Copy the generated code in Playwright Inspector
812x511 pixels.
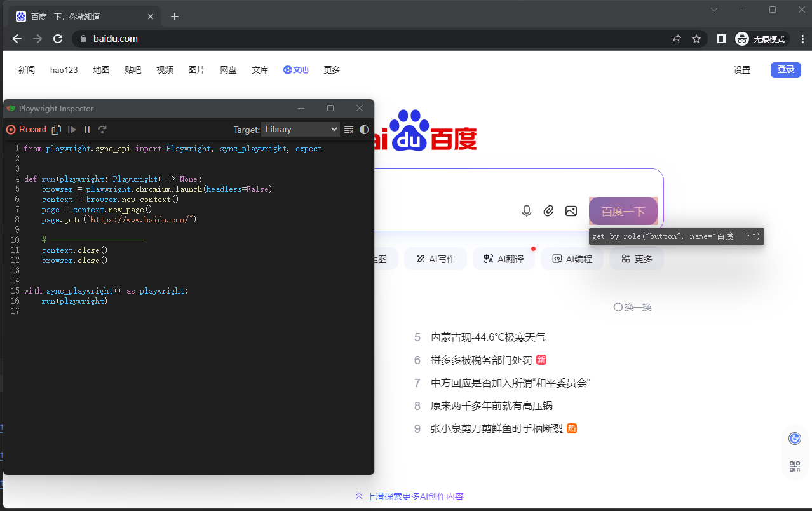click(x=56, y=129)
